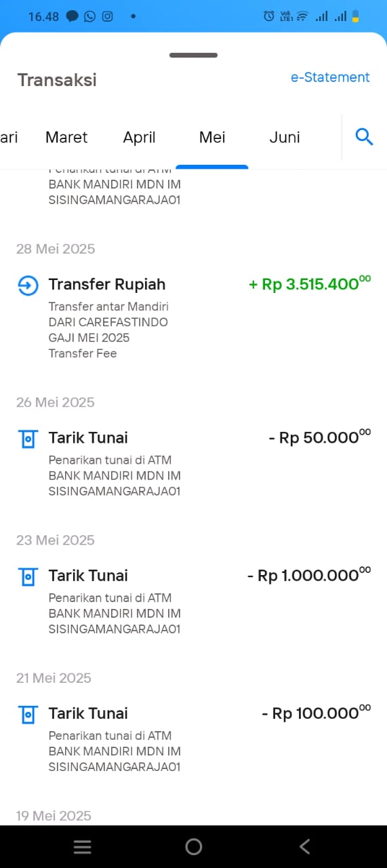Open the Transfer Rupiah transaction details
The height and width of the screenshot is (868, 387).
coord(193,317)
